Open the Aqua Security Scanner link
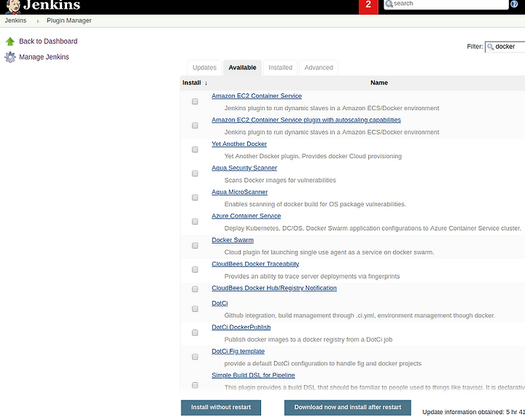This screenshot has width=525, height=420. coord(244,168)
